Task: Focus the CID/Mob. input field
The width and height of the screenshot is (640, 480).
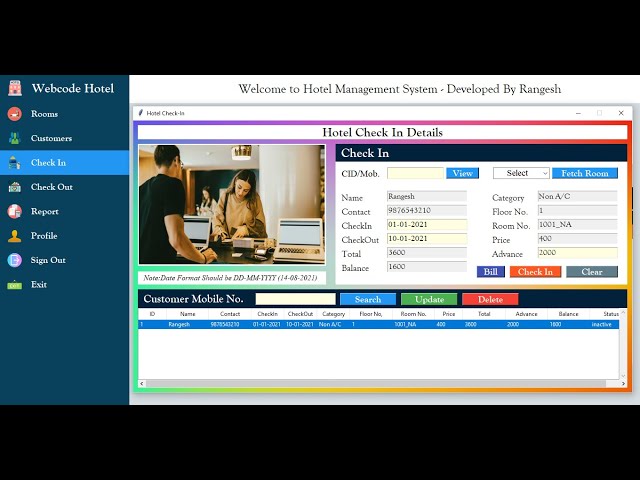Action: point(416,173)
